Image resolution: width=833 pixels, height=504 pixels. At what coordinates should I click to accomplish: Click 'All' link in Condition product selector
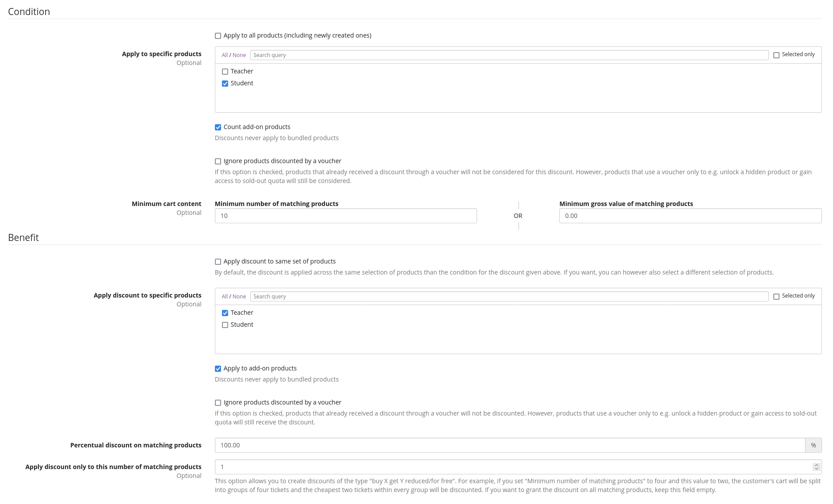point(225,55)
